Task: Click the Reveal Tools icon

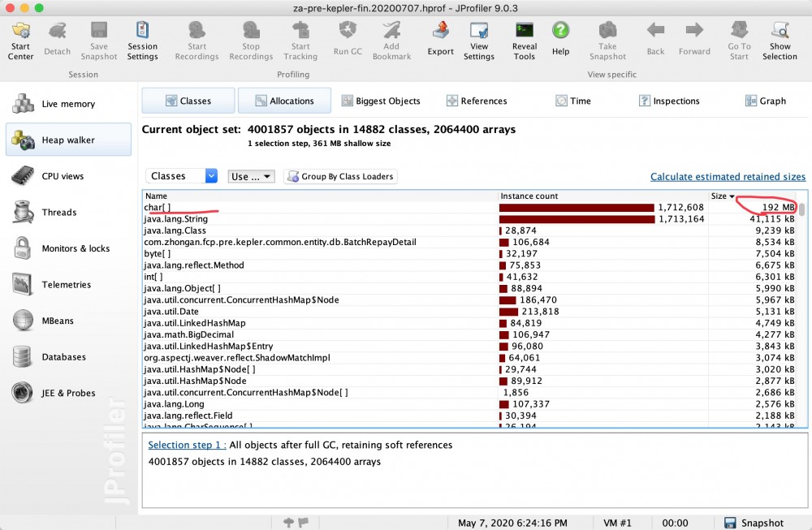Action: tap(524, 41)
